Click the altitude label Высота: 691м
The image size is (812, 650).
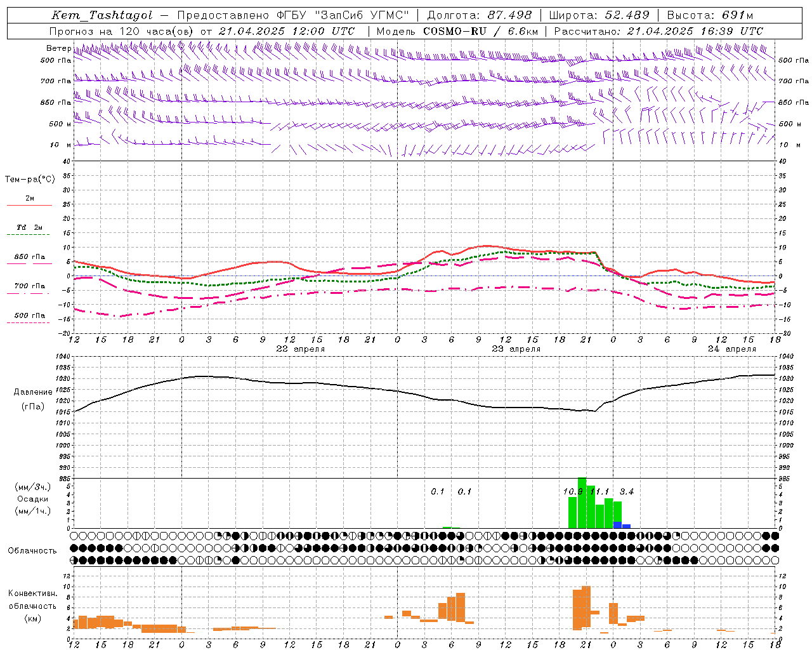[710, 16]
